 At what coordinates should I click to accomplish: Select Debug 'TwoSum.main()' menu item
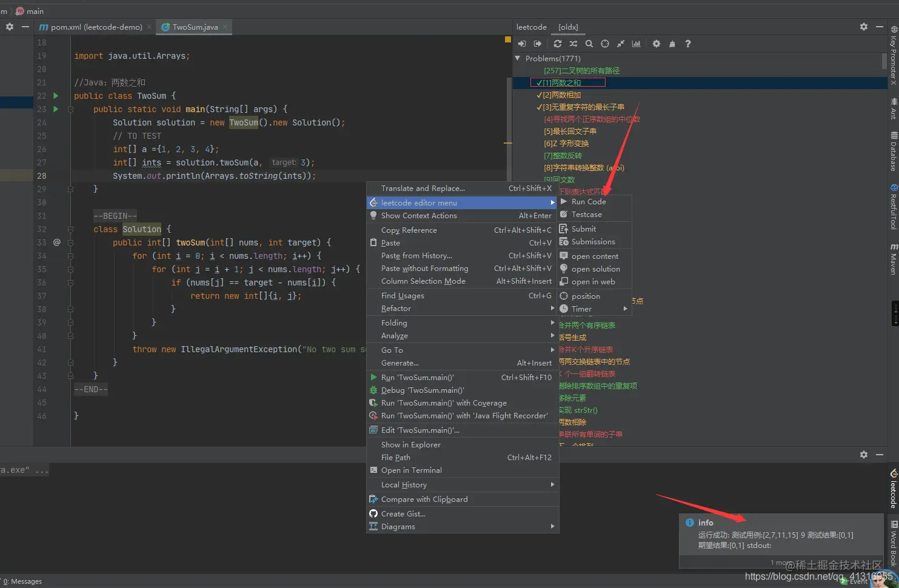[x=463, y=390]
